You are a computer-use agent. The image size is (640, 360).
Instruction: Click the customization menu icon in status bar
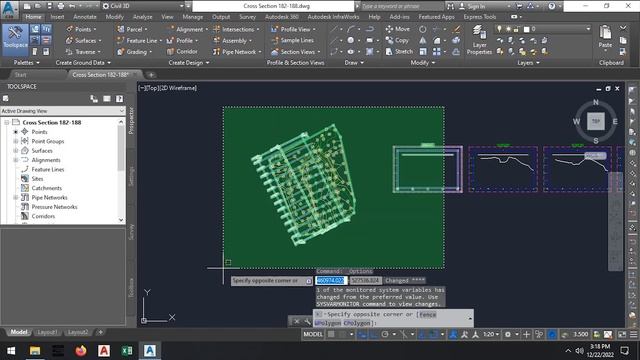coord(633,334)
